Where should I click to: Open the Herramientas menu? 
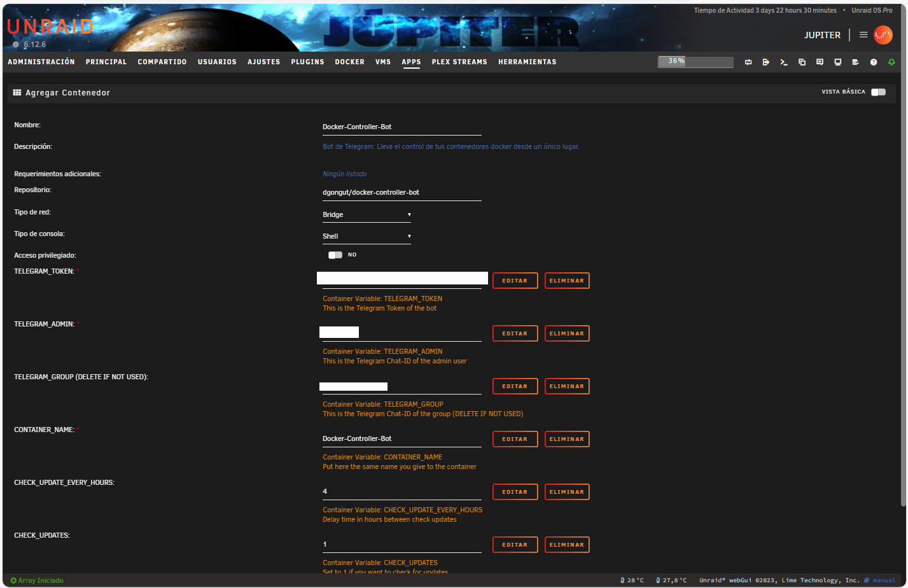[x=527, y=62]
